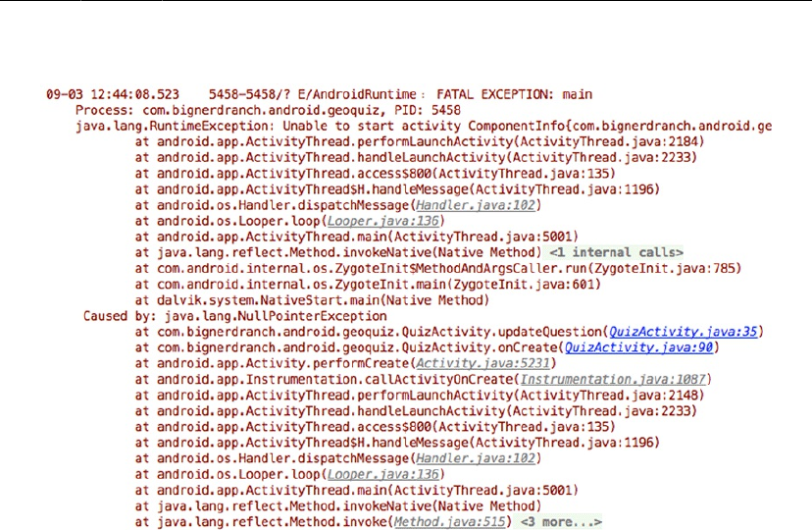Select the 'java.lang.RuntimeException: Unable to start activity' line
Image resolution: width=812 pixels, height=530 pixels.
tap(424, 126)
